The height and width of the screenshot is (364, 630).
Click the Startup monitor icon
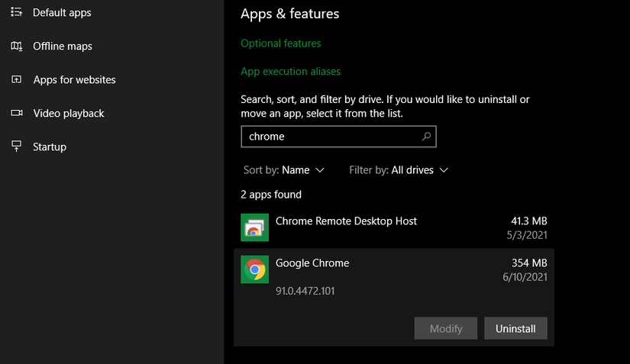coord(17,147)
